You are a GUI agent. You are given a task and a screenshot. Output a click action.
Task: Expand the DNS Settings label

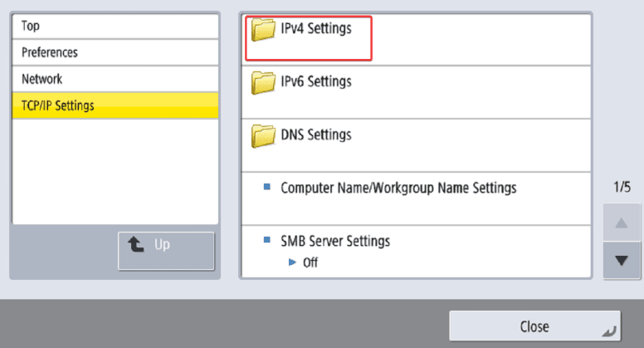coord(315,135)
